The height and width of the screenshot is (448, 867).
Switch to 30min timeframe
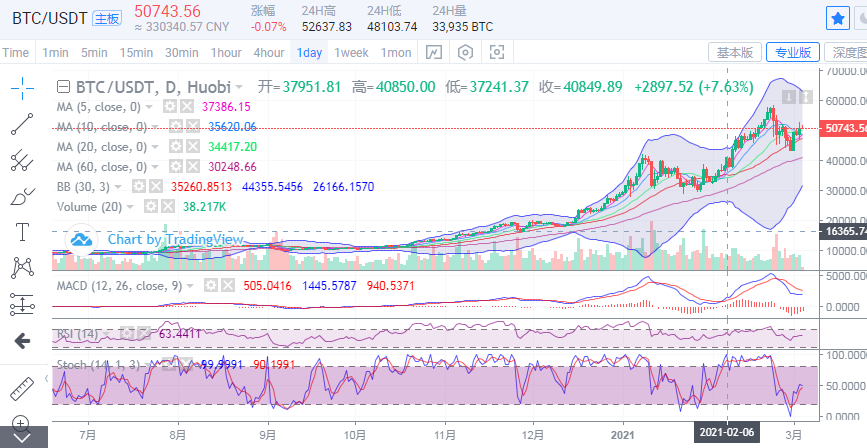tap(181, 53)
